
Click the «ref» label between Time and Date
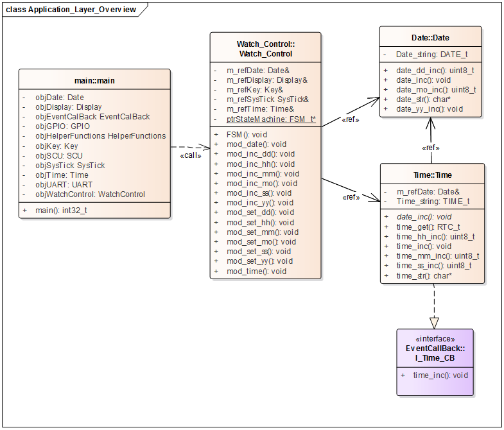pos(430,148)
